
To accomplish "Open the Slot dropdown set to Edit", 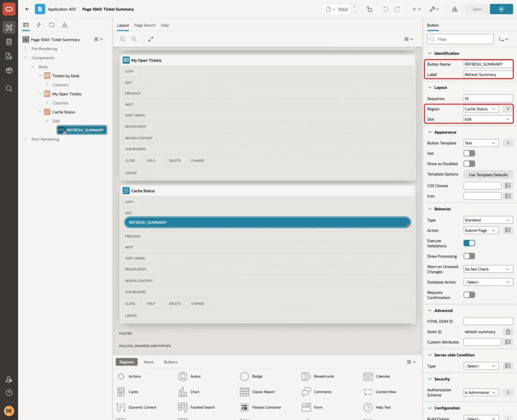I will click(488, 119).
